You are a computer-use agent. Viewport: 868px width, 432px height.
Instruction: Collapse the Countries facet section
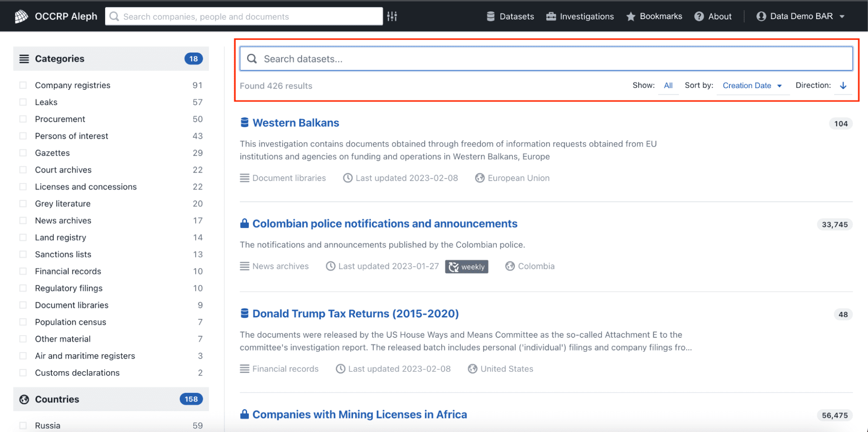coord(111,399)
